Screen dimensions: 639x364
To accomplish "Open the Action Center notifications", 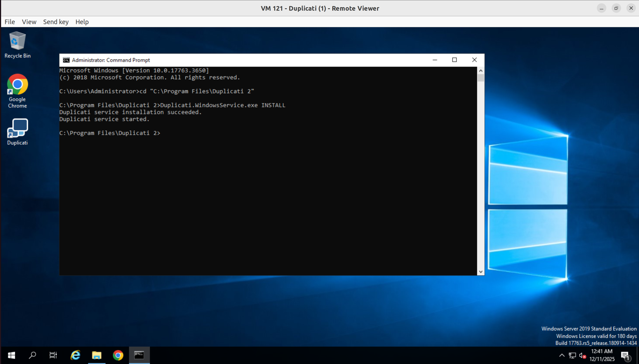I will tap(625, 356).
